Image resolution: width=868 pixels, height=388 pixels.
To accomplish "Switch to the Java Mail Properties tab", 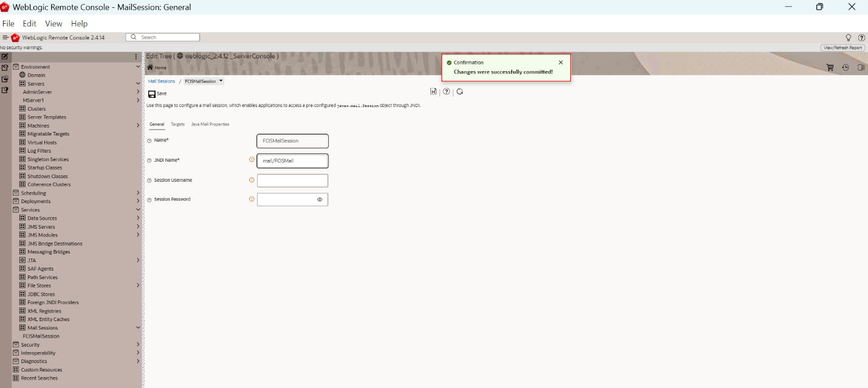I will 210,124.
